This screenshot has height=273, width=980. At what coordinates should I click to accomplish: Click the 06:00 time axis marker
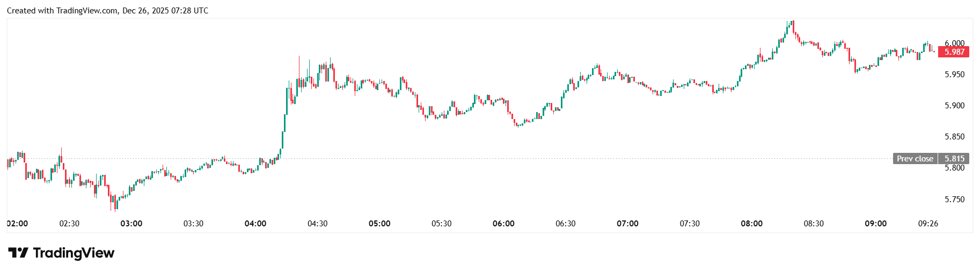pyautogui.click(x=503, y=224)
